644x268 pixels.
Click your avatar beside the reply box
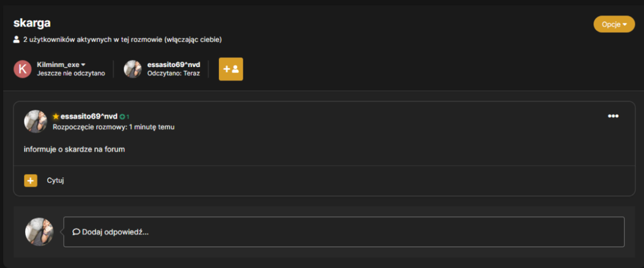pyautogui.click(x=39, y=232)
